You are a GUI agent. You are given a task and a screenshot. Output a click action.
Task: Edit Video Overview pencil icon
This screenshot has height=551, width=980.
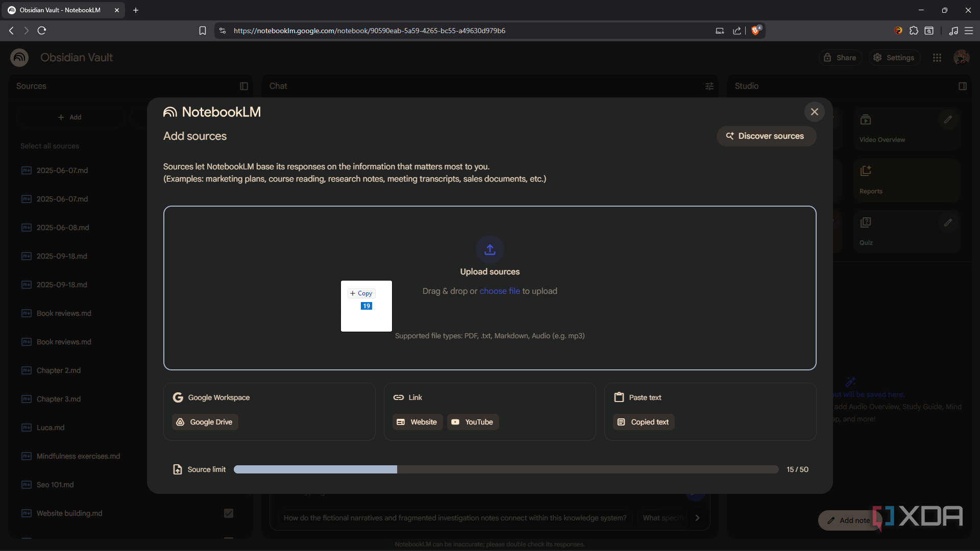948,119
